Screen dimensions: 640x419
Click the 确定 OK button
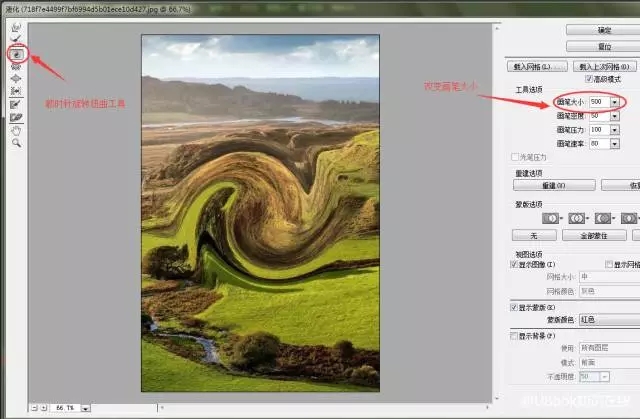point(603,30)
